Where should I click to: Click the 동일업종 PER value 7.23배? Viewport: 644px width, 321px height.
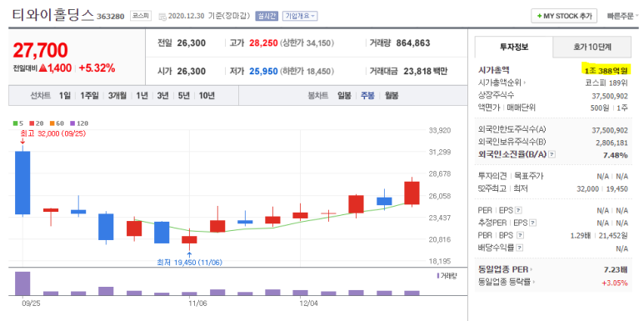click(x=616, y=269)
